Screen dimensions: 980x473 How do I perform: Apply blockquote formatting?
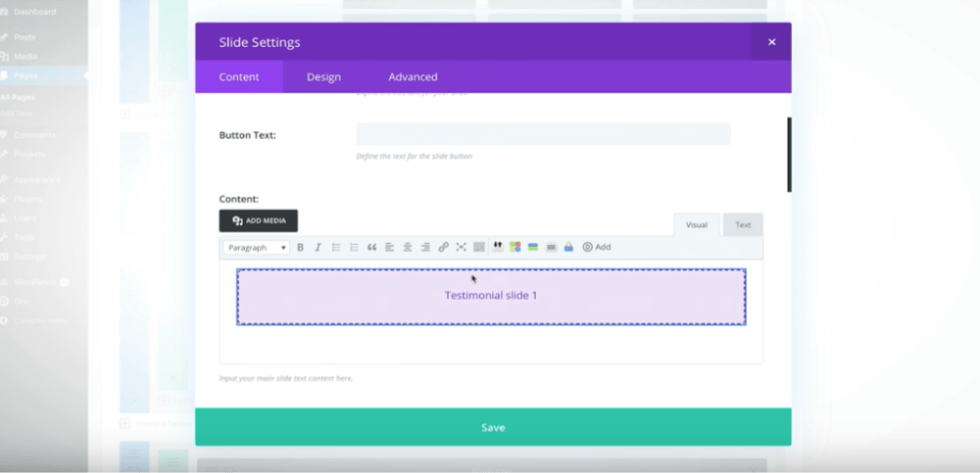pos(371,248)
